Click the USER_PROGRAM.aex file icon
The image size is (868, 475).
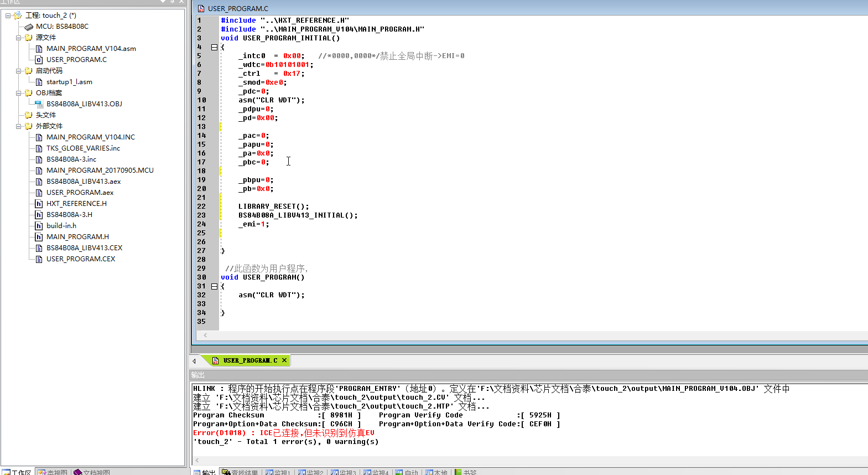39,193
